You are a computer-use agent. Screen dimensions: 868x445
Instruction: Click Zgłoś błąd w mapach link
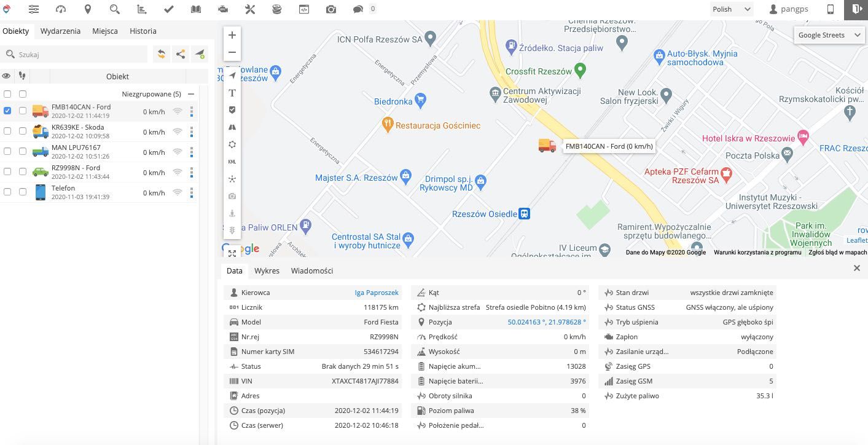point(838,253)
